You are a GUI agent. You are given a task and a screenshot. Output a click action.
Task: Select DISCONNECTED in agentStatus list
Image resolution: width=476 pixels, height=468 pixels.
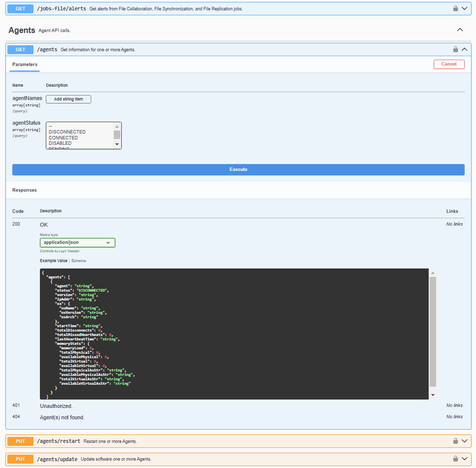pyautogui.click(x=67, y=132)
